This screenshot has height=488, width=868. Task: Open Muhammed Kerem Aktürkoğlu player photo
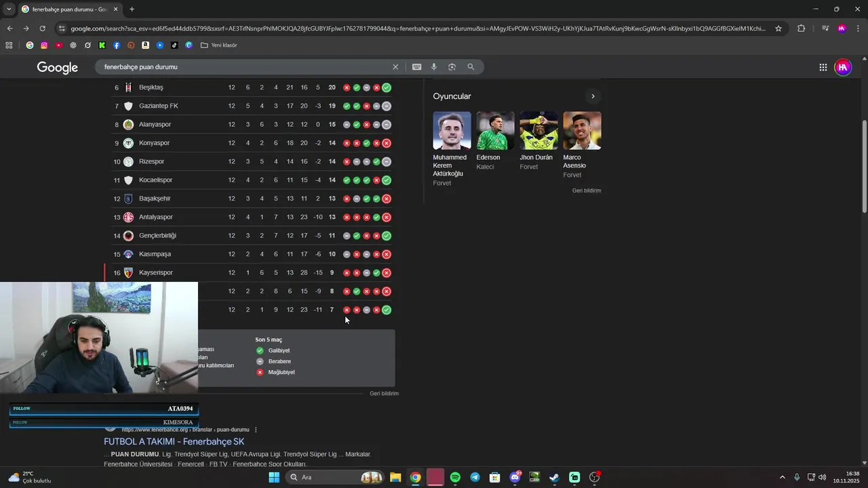point(452,131)
